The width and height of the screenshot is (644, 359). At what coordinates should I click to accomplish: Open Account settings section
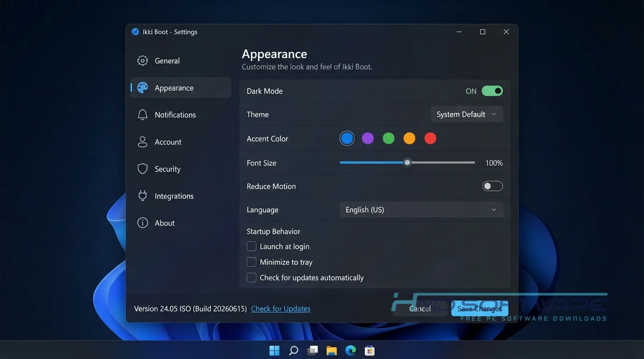(x=181, y=142)
